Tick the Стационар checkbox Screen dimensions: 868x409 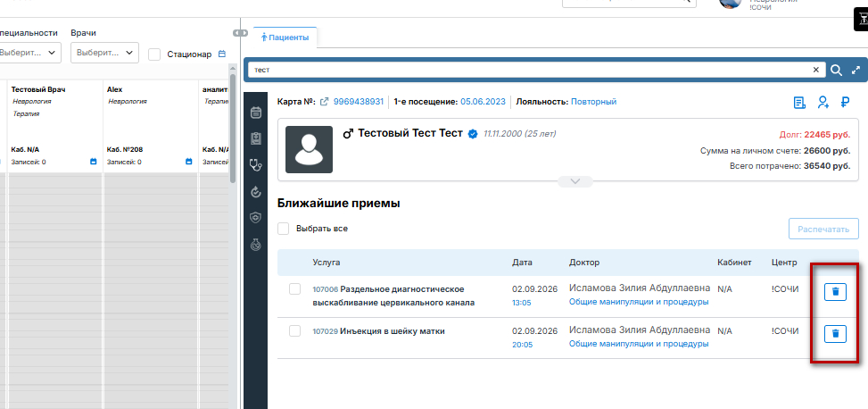click(154, 54)
